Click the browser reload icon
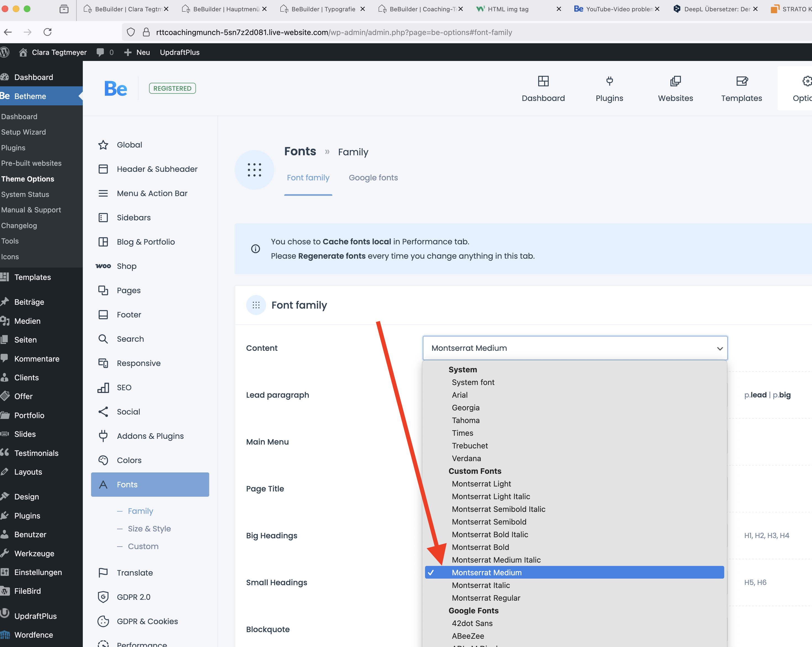812x647 pixels. pyautogui.click(x=47, y=32)
